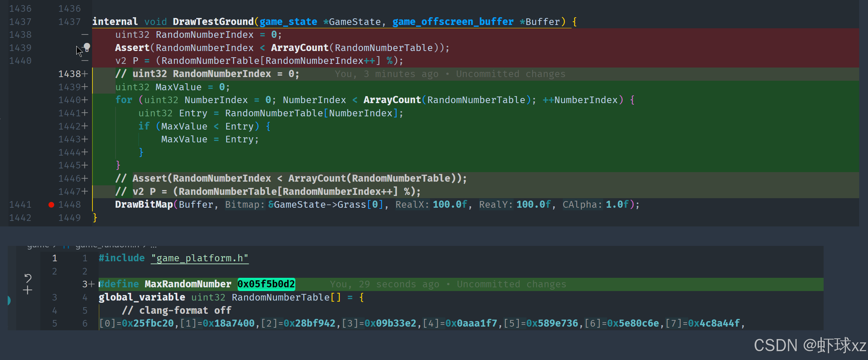Click line number 1449 in the gutter
This screenshot has width=868, height=360.
point(69,218)
